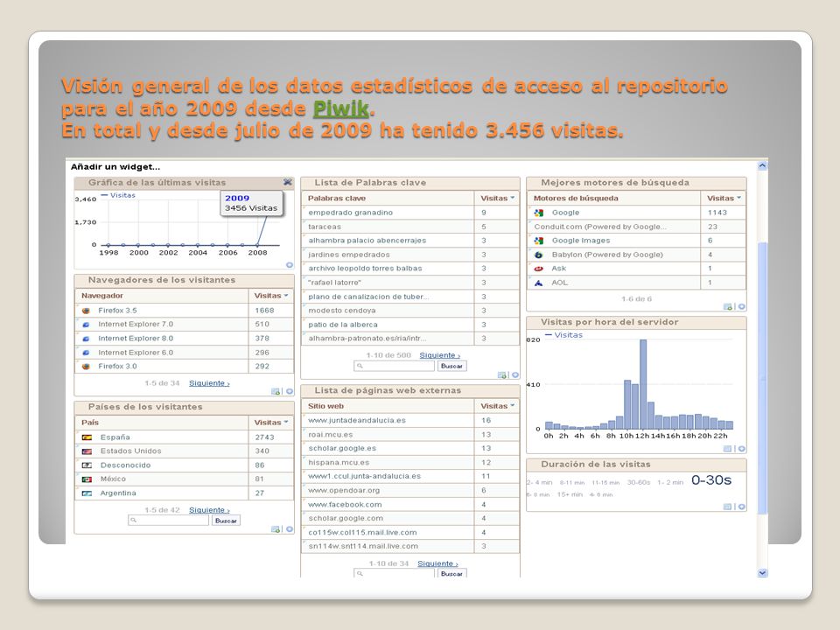The width and height of the screenshot is (840, 630).
Task: Click export icon in search engines widget
Action: pyautogui.click(x=727, y=307)
